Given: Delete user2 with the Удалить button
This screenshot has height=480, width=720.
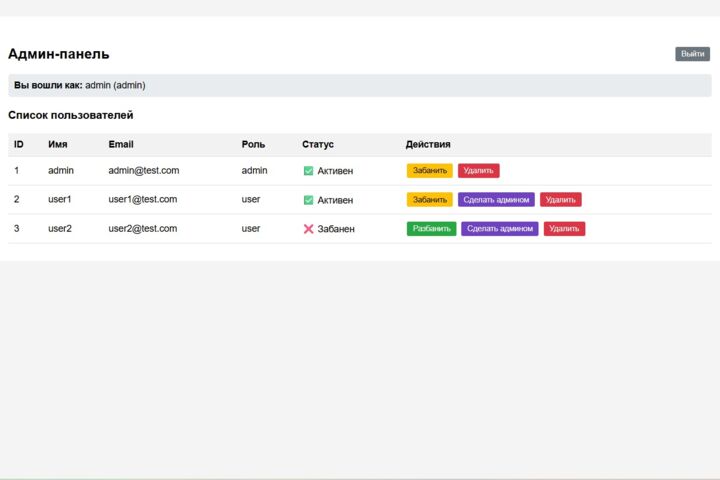Looking at the screenshot, I should (564, 229).
